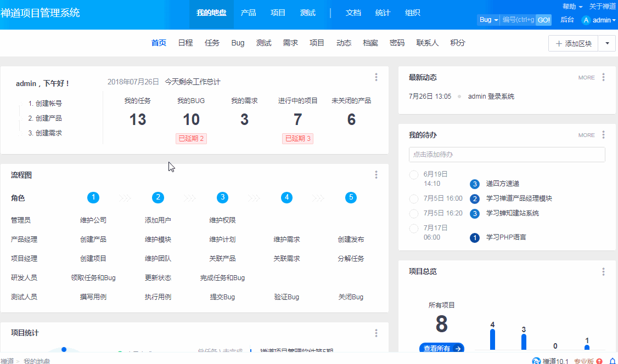Mark the 递四方速递 todo as done

[x=414, y=175]
